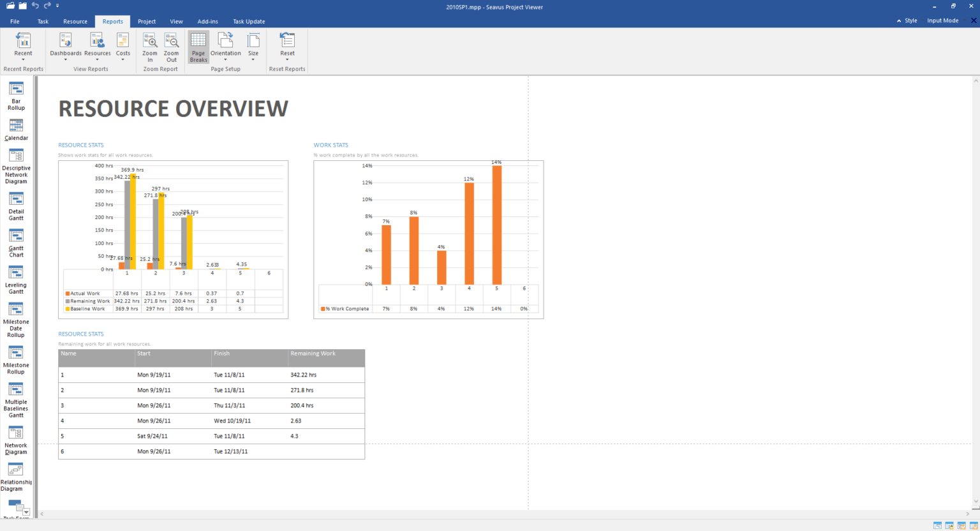
Task: Toggle the Page Breaks button
Action: tap(198, 47)
